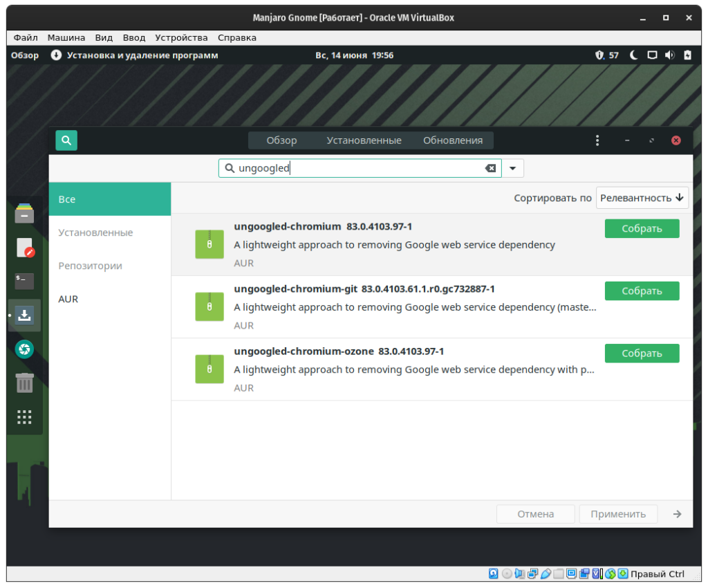The image size is (708, 588).
Task: Show transaction details arrow
Action: tap(677, 514)
